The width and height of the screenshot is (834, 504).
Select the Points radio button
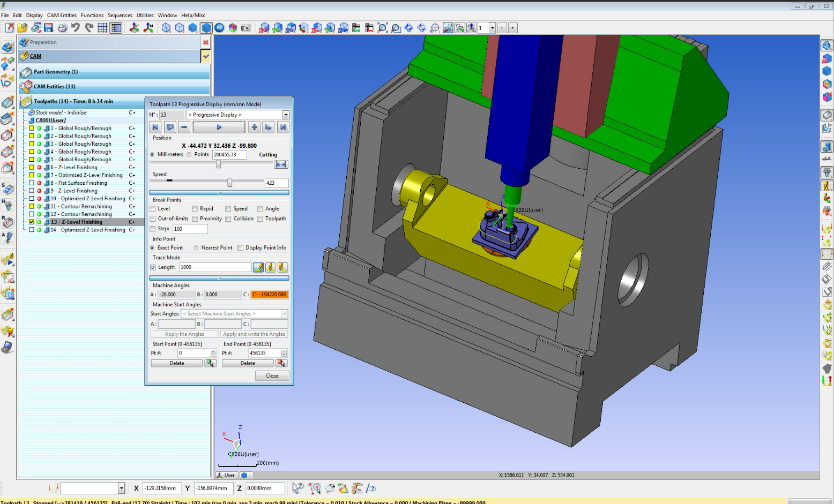coord(189,155)
